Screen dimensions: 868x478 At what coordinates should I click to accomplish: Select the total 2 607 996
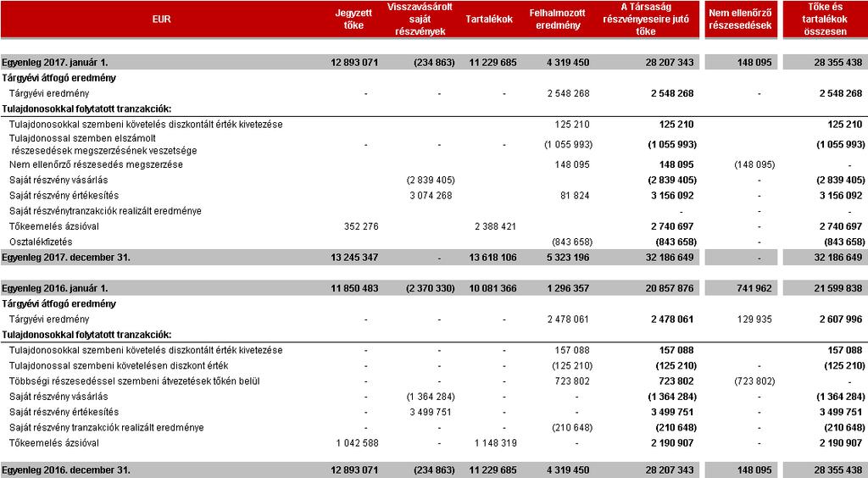[841, 320]
